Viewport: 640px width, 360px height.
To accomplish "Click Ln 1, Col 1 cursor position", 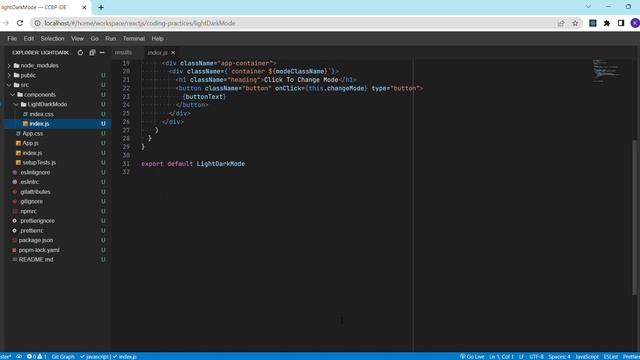I will click(501, 356).
